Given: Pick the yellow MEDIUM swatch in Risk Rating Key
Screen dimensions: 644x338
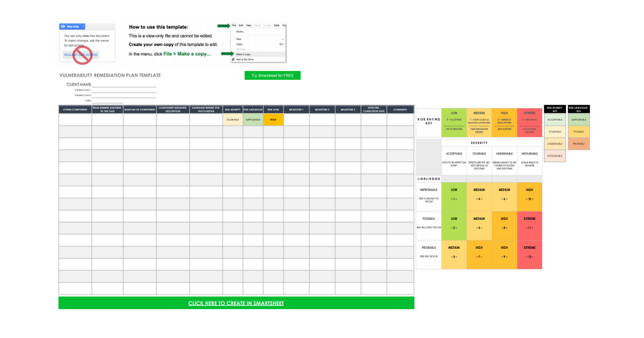Looking at the screenshot, I should point(479,121).
